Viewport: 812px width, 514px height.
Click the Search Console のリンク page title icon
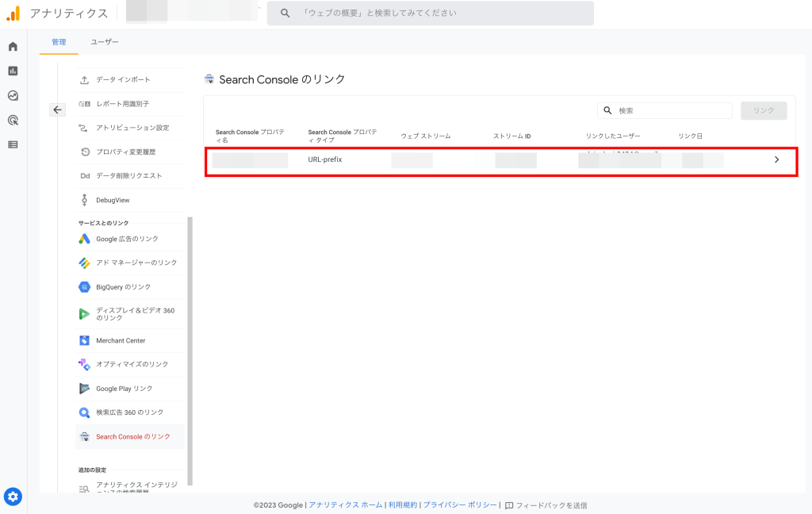pyautogui.click(x=209, y=79)
